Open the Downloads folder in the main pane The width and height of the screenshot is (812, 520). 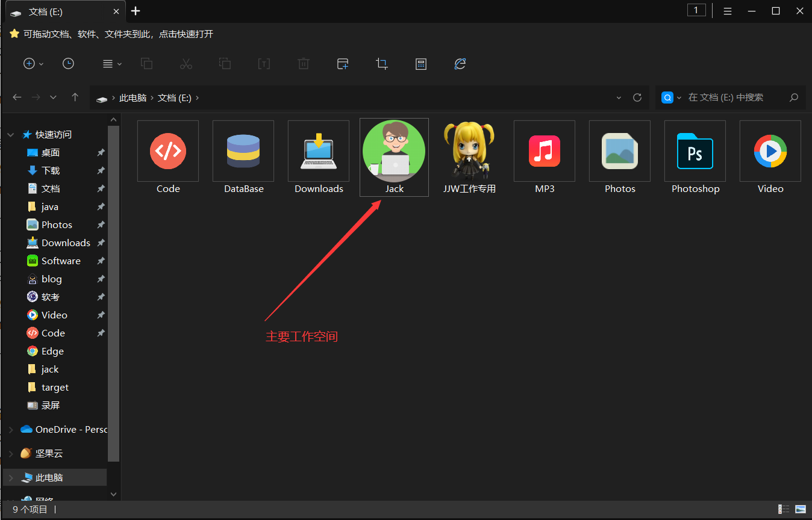[x=319, y=157]
